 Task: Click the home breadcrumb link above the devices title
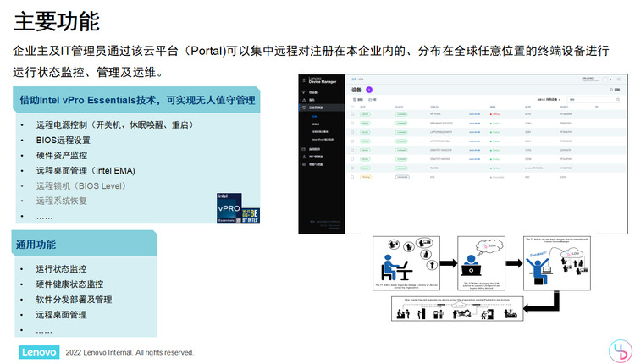[354, 80]
